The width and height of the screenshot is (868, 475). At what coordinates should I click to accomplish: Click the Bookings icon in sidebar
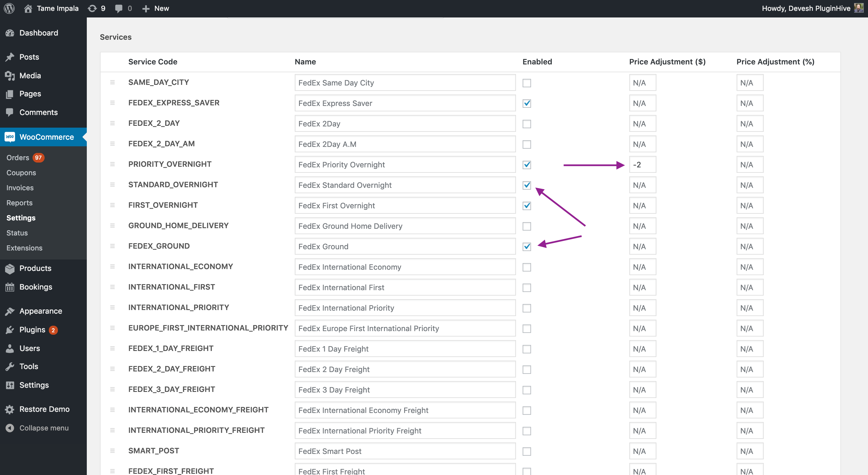pos(10,287)
